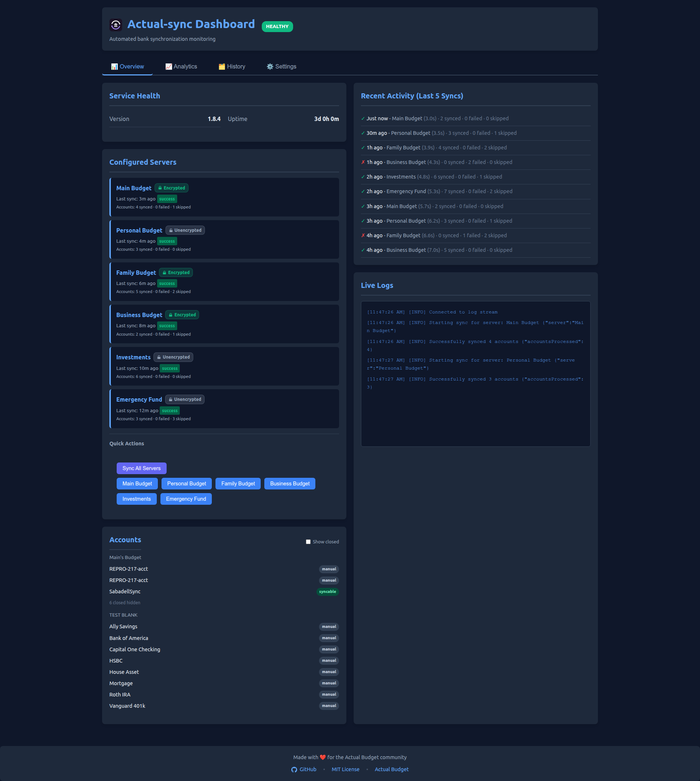The width and height of the screenshot is (700, 781).
Task: Select the HSBC account row
Action: [x=224, y=661]
